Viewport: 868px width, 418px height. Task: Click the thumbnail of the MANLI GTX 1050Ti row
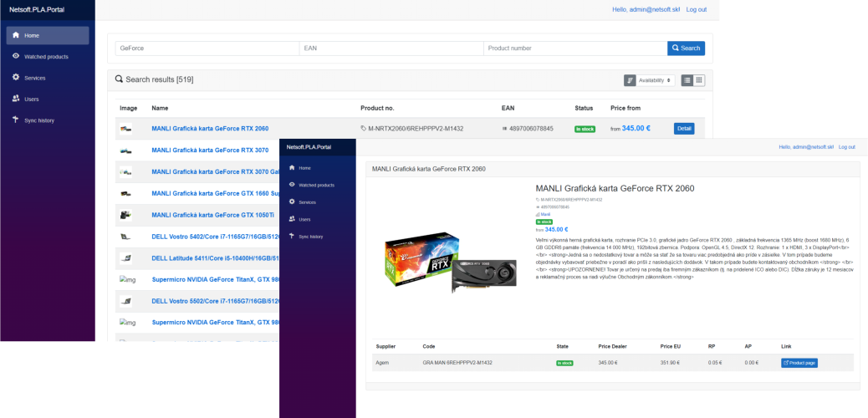click(125, 215)
